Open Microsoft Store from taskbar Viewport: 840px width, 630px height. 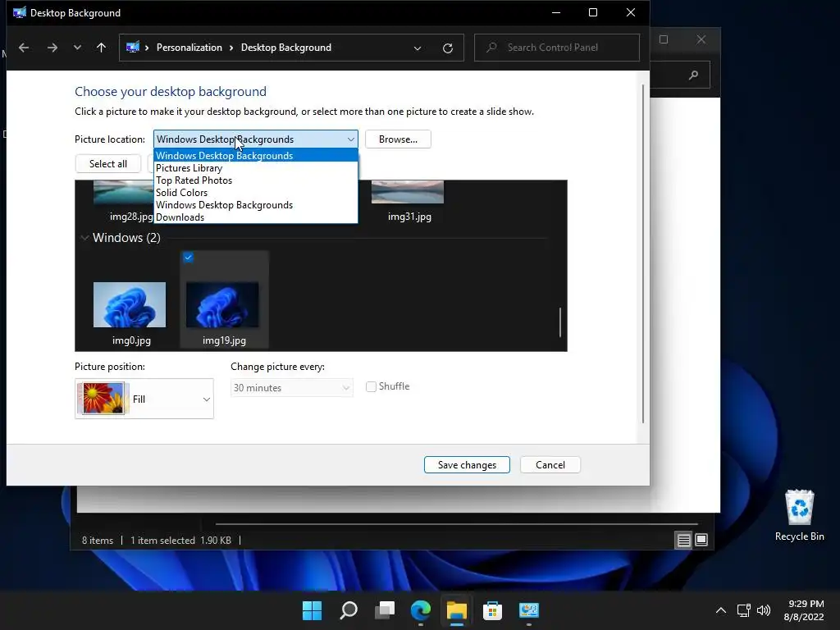point(493,610)
